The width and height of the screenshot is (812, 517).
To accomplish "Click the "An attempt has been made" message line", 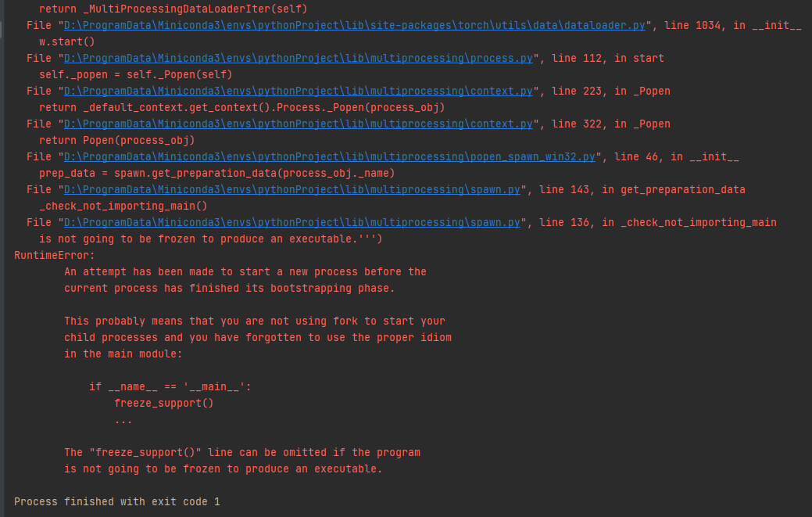I will [245, 271].
